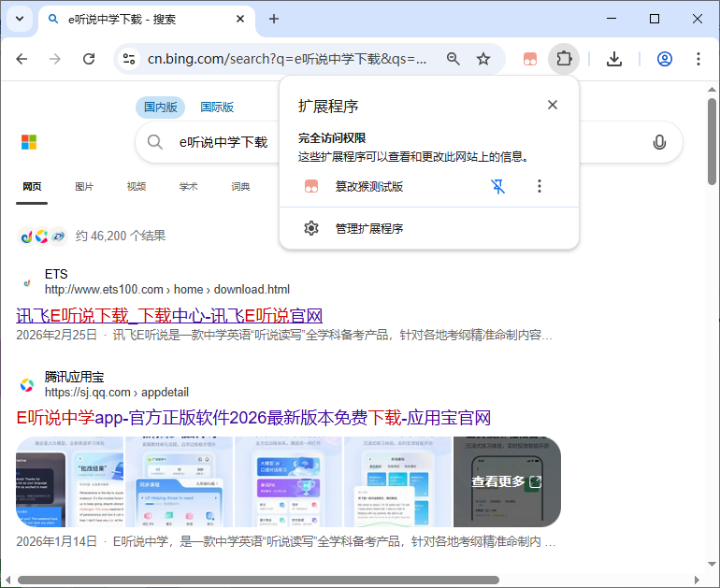Toggle pin for 篡改猴测试版
Viewport: 720px width, 588px height.
(497, 186)
